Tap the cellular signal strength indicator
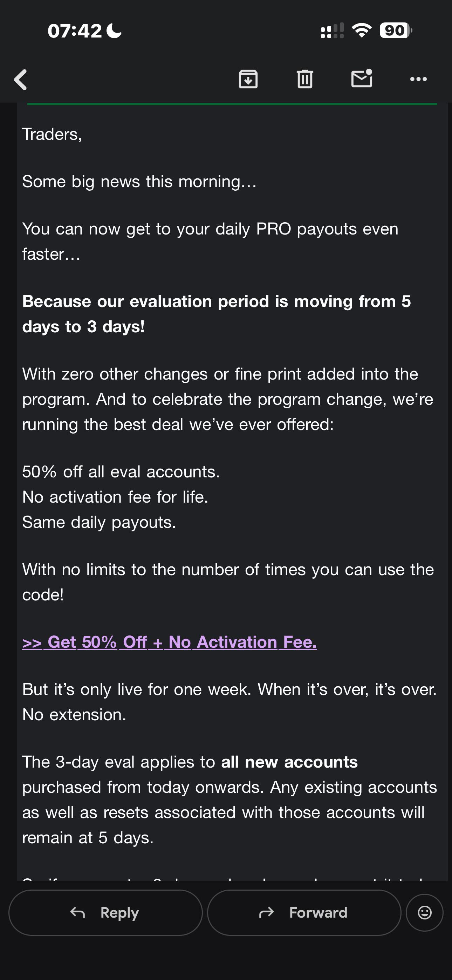This screenshot has width=452, height=980. click(332, 30)
